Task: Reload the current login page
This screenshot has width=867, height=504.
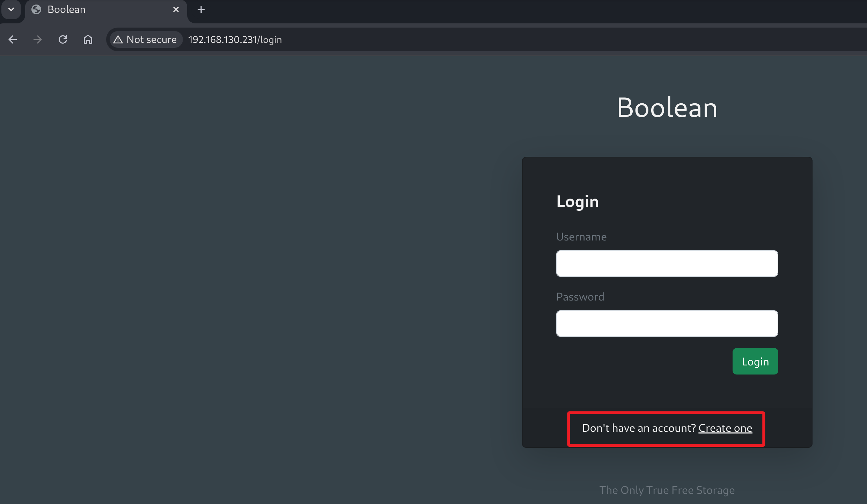Action: [63, 39]
